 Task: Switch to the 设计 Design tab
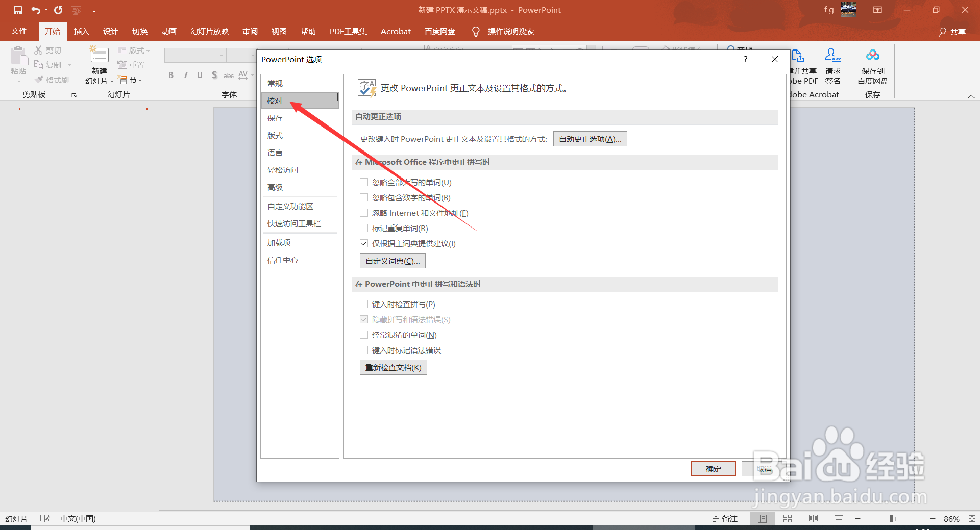click(x=110, y=31)
